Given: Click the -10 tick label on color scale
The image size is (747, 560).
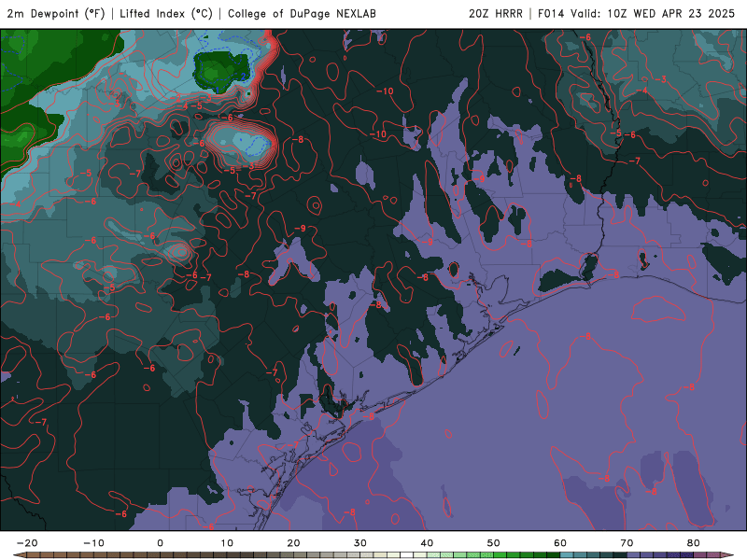Looking at the screenshot, I should point(93,543).
